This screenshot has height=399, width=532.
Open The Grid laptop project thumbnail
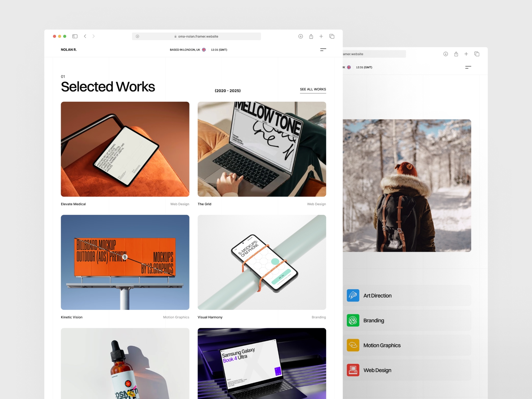point(262,149)
